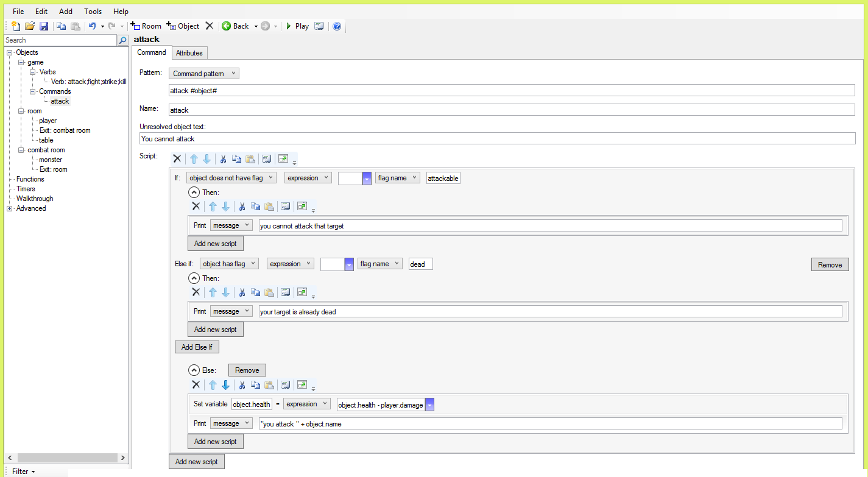Click the pop-out editor icon beside the Script label

pos(283,159)
